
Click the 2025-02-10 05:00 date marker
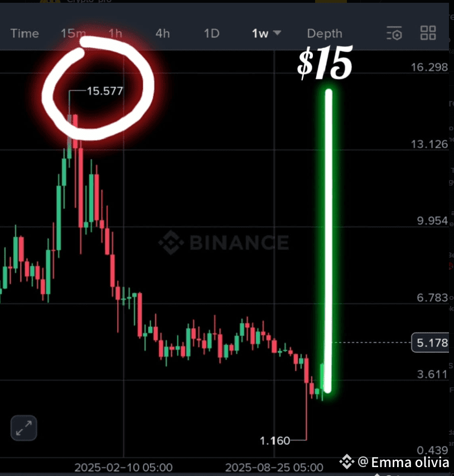tap(124, 468)
